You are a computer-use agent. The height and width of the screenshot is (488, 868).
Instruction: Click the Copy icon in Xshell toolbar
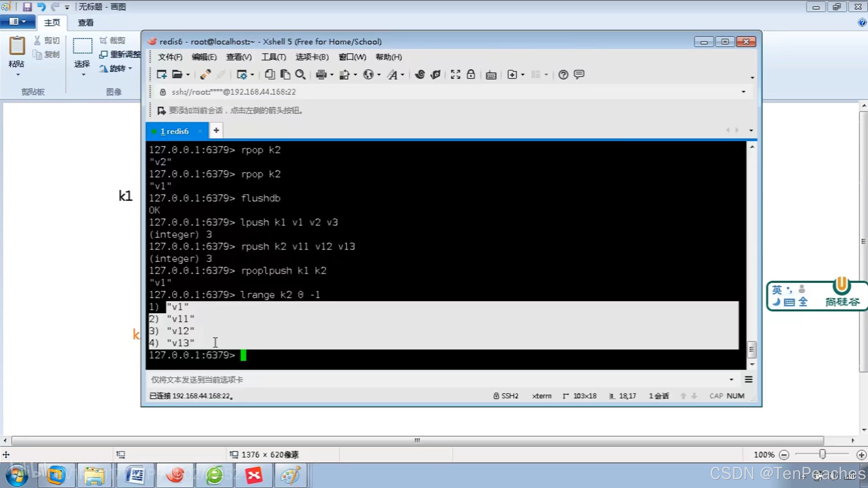270,74
